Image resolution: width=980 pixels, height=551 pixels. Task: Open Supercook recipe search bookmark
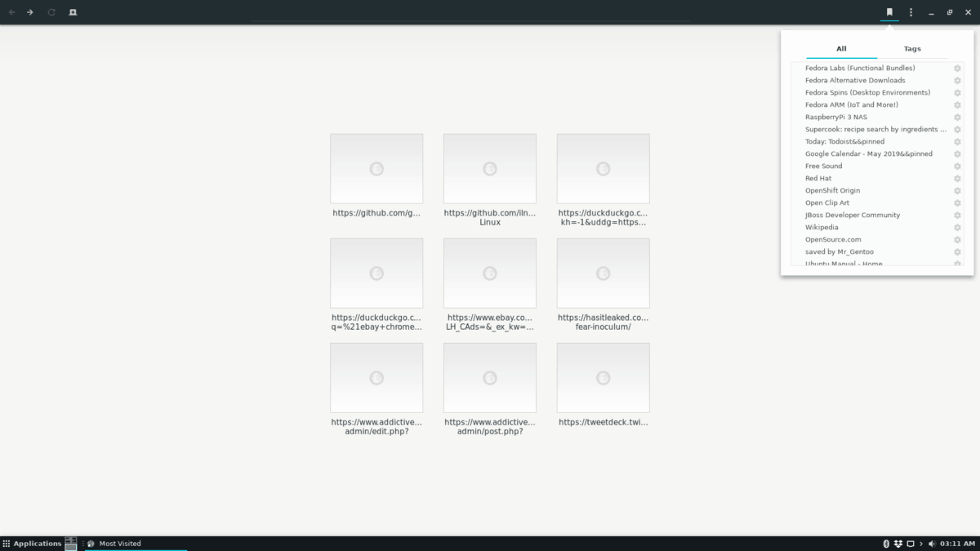877,130
